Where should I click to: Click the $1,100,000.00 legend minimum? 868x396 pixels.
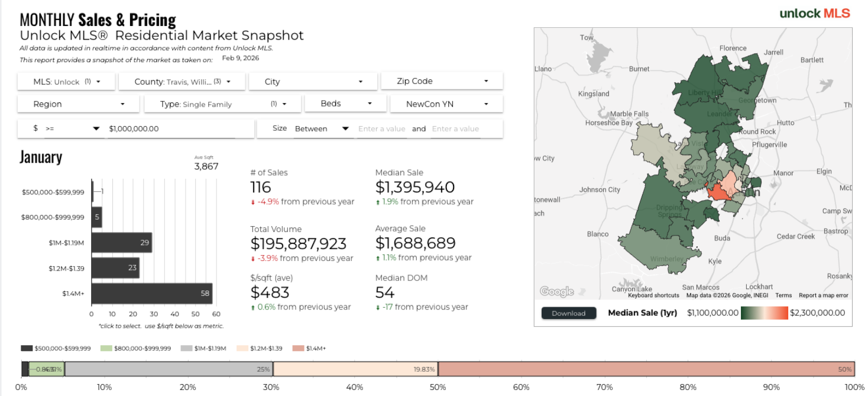(713, 313)
